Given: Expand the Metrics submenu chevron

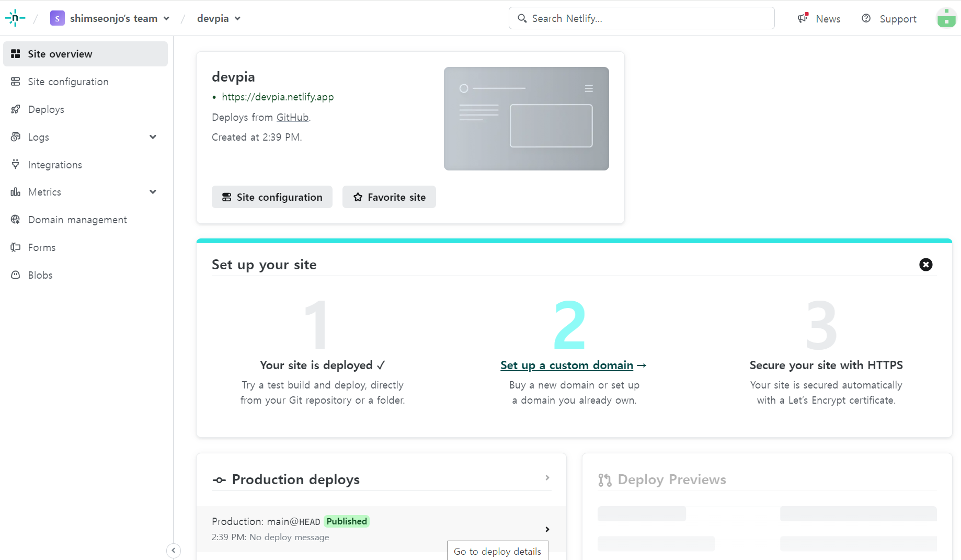Looking at the screenshot, I should point(153,192).
